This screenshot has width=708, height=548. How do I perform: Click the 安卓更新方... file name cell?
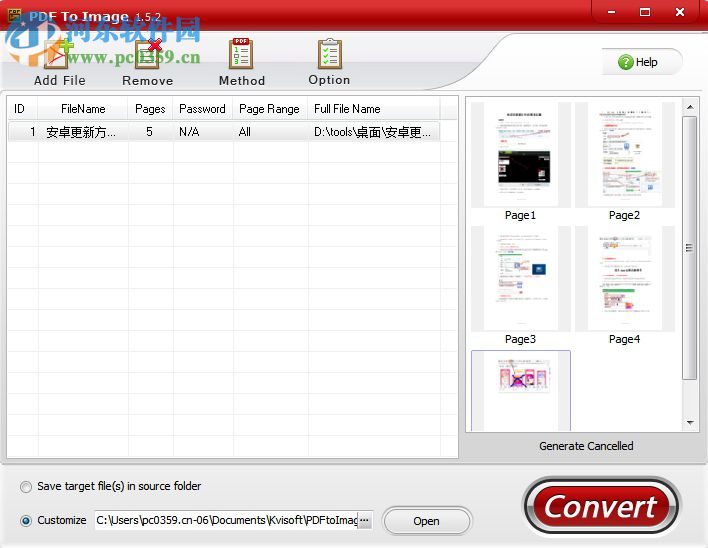(x=83, y=132)
